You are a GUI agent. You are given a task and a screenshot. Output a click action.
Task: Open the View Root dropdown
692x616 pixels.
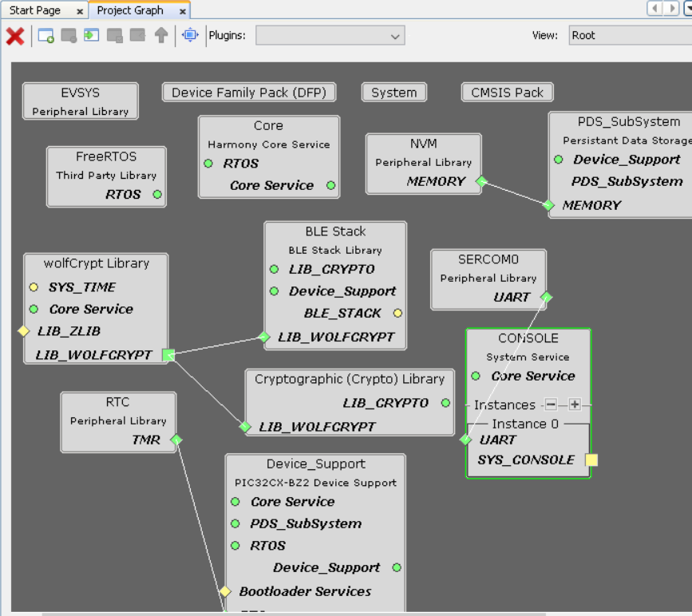[x=629, y=36]
